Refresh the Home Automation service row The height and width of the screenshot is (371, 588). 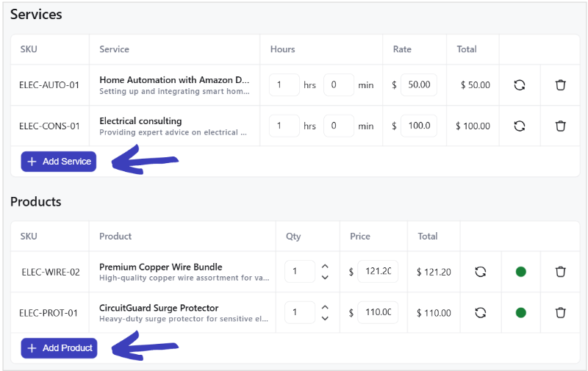(520, 85)
